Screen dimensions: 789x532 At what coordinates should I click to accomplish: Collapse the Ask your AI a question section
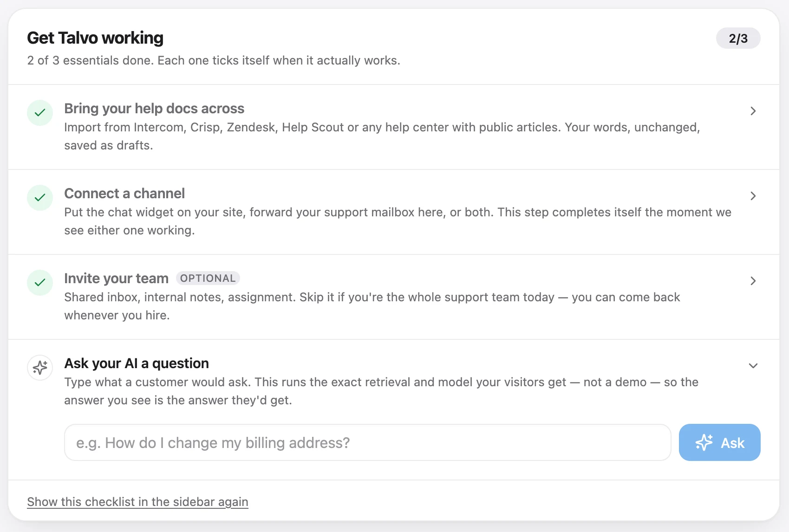pos(753,366)
